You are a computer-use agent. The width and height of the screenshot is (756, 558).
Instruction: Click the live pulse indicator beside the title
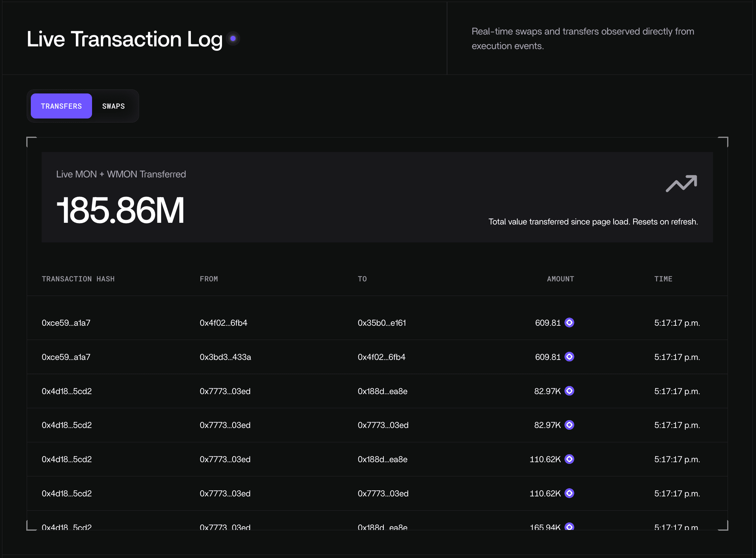(x=232, y=38)
